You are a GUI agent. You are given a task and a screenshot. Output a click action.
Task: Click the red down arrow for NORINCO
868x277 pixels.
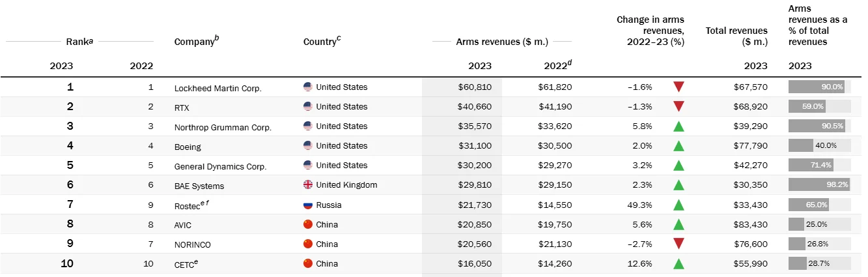679,244
